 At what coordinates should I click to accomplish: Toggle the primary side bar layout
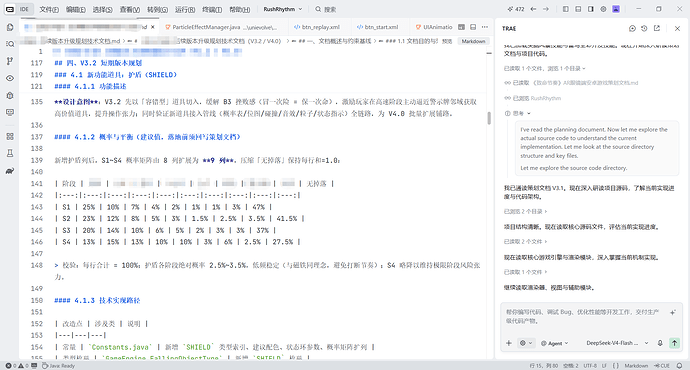(x=566, y=9)
